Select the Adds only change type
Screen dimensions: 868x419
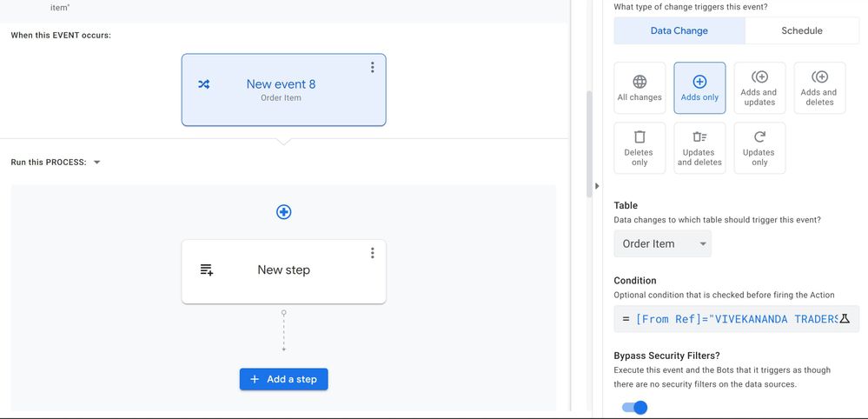pos(699,88)
